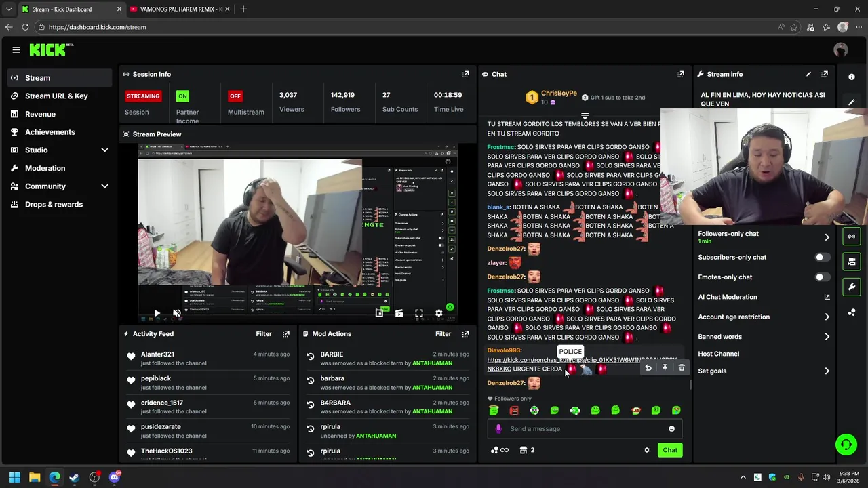868x488 pixels.
Task: Show hidden system tray icons
Action: click(743, 477)
